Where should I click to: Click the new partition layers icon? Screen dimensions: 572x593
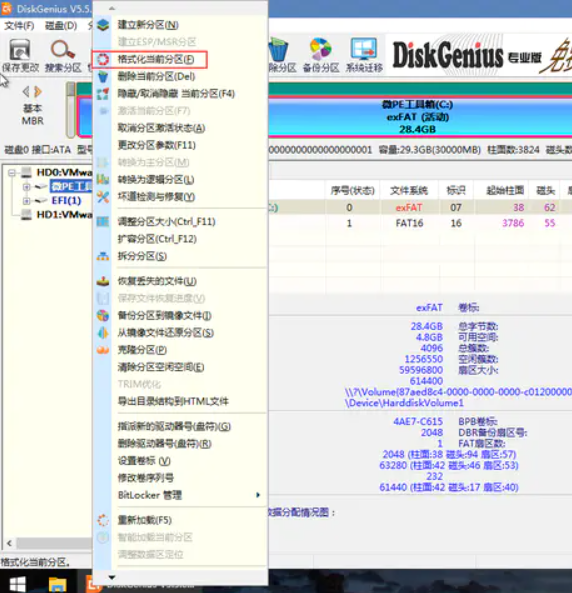tap(103, 25)
